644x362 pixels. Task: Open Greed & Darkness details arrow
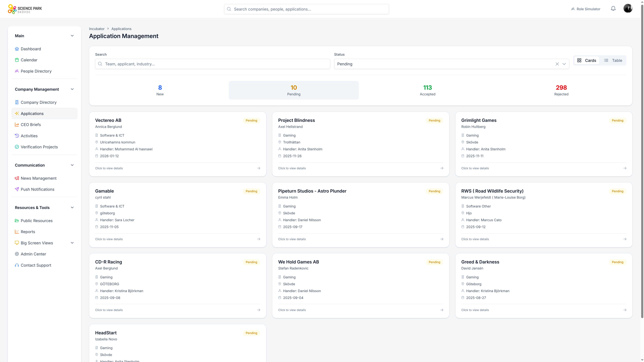click(625, 310)
